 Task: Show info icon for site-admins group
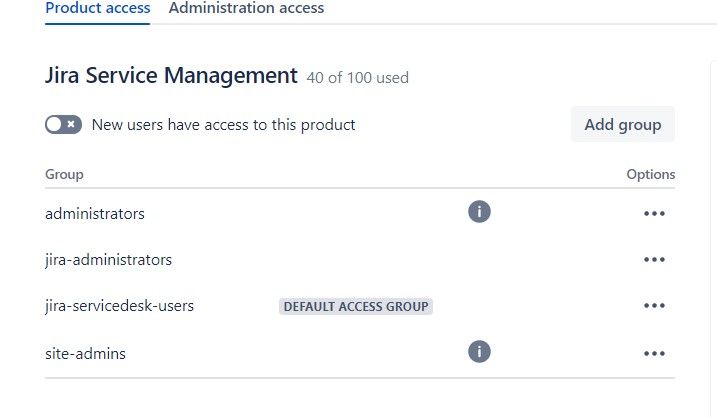(x=479, y=352)
